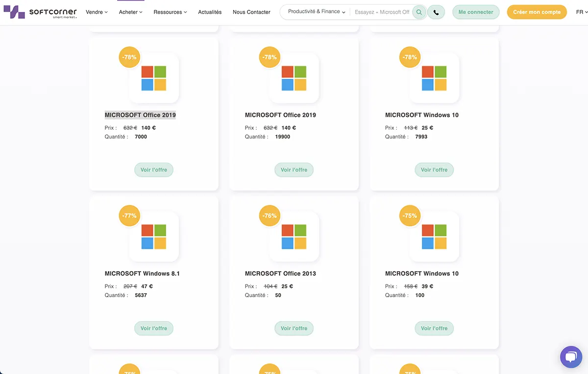Click Voir l'offre for Office 2019 quantity 19900
The width and height of the screenshot is (588, 374).
294,170
